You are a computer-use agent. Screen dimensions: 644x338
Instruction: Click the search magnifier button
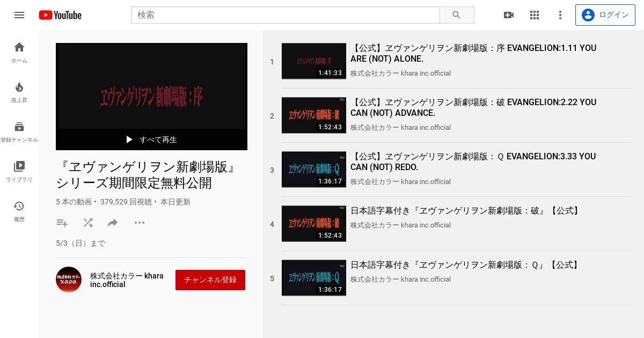(x=457, y=15)
